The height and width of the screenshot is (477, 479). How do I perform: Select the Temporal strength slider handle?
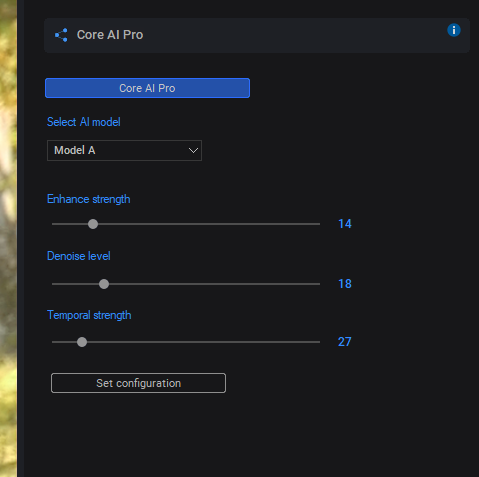click(82, 342)
